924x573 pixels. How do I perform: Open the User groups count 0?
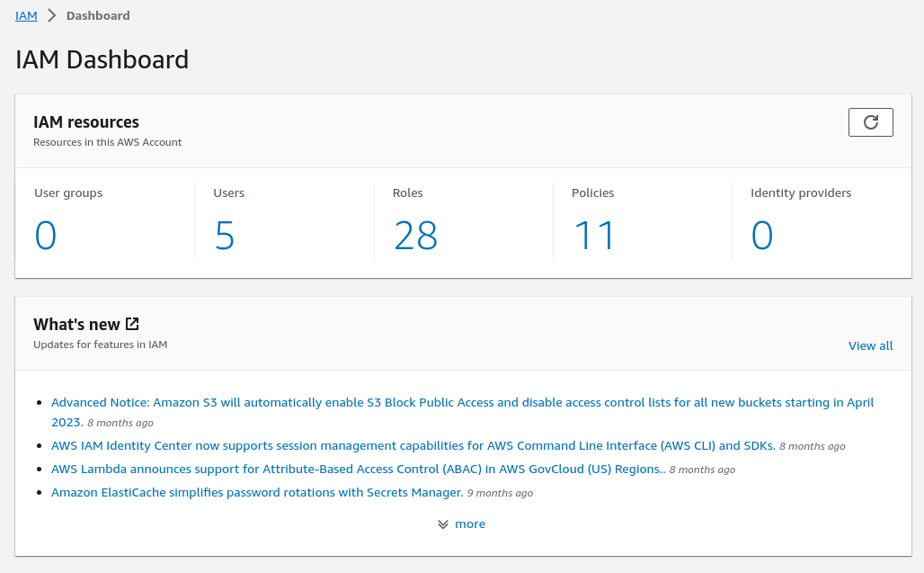45,235
